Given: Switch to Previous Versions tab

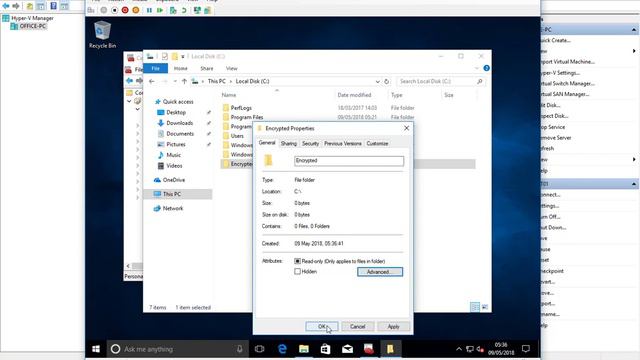Looking at the screenshot, I should [x=342, y=144].
